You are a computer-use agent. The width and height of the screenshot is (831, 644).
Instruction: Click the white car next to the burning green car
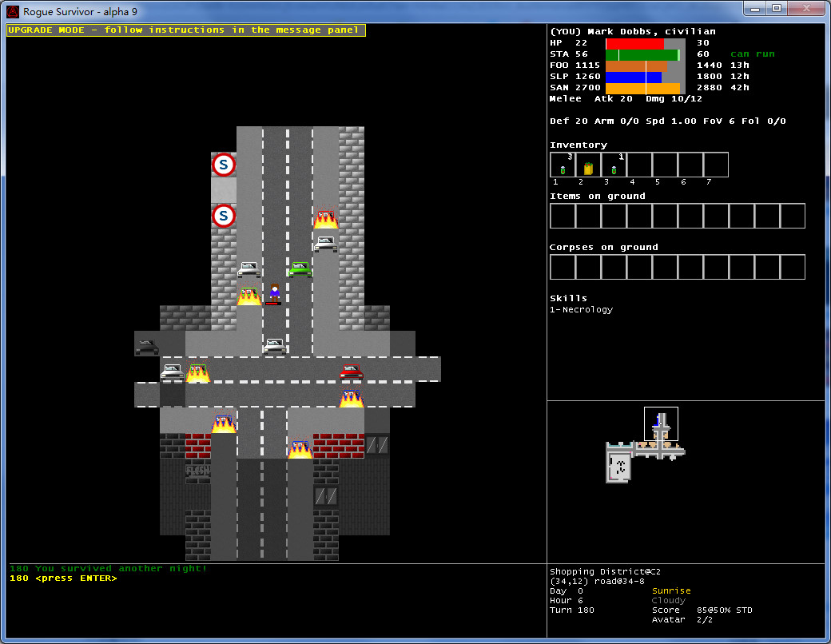[173, 372]
